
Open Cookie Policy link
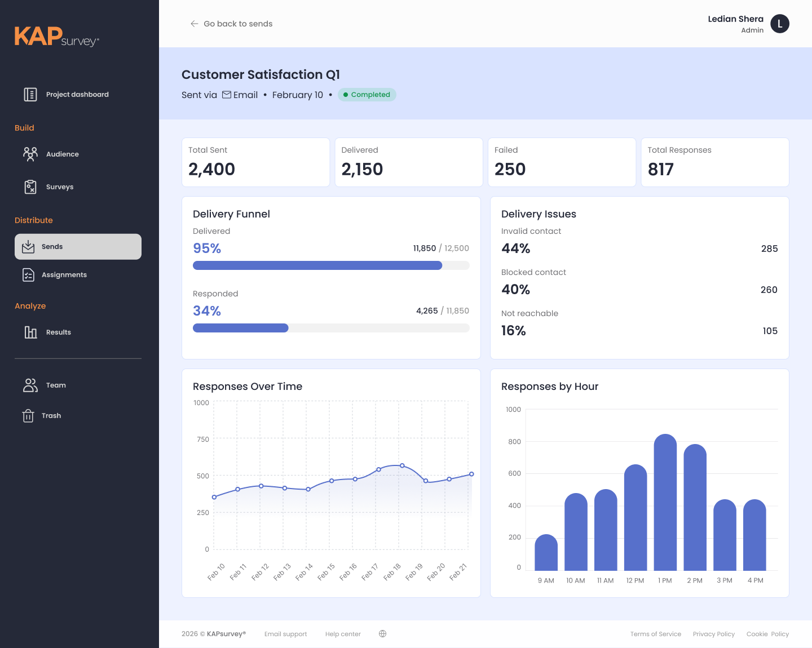click(767, 634)
